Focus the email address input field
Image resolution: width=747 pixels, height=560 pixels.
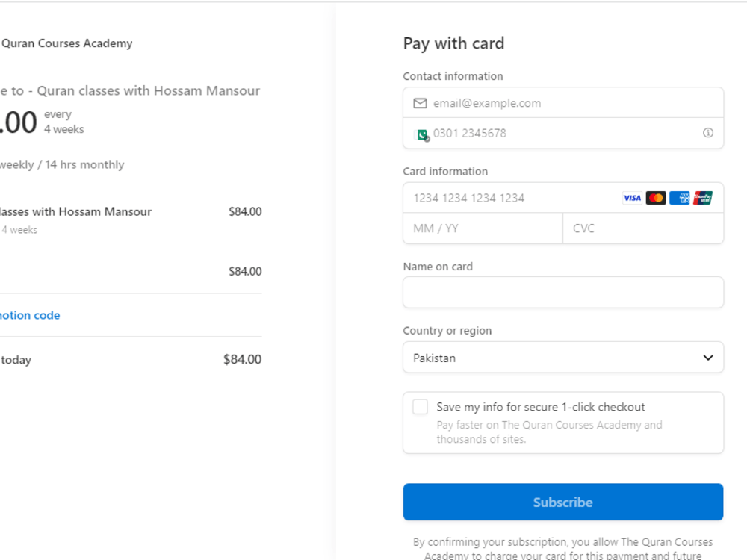[x=563, y=103]
